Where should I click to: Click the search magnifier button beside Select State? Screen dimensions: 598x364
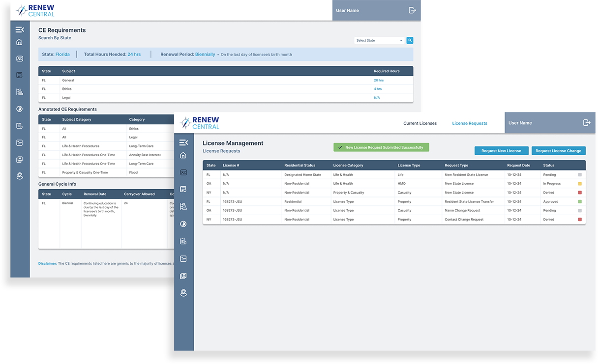410,40
